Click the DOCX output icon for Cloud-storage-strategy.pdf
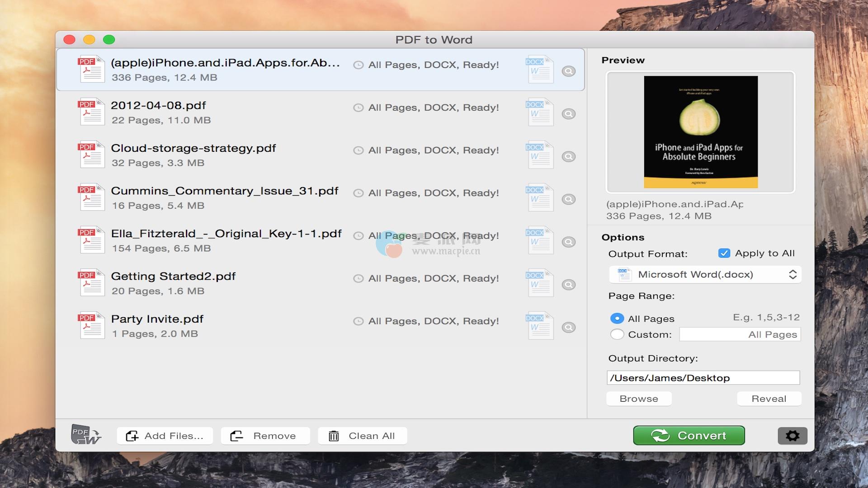The image size is (868, 488). [539, 155]
